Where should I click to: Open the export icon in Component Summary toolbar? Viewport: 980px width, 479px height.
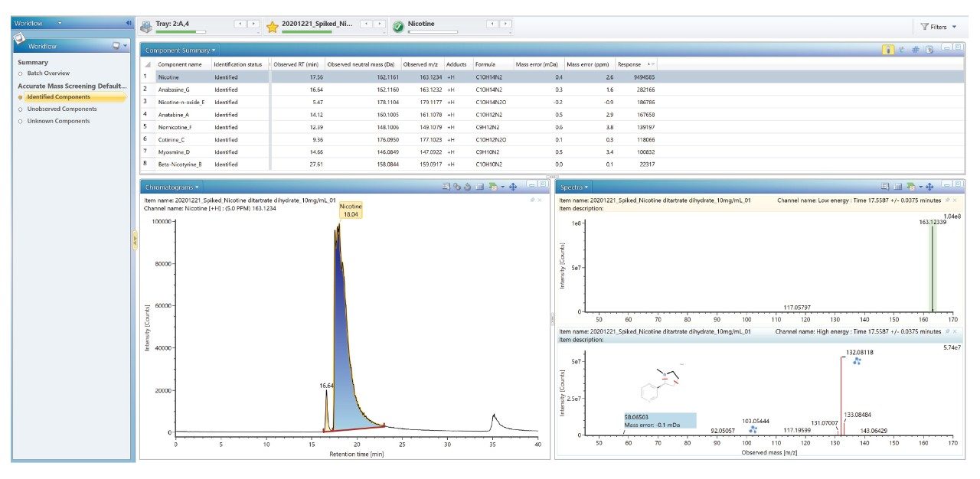tap(930, 49)
